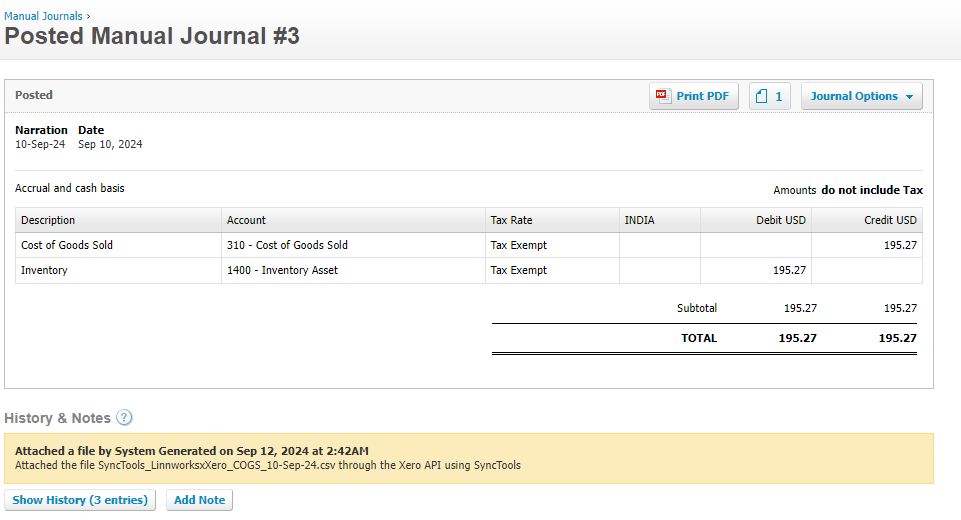This screenshot has width=961, height=520.
Task: Click the Cost of Goods Sold description cell
Action: pyautogui.click(x=118, y=245)
